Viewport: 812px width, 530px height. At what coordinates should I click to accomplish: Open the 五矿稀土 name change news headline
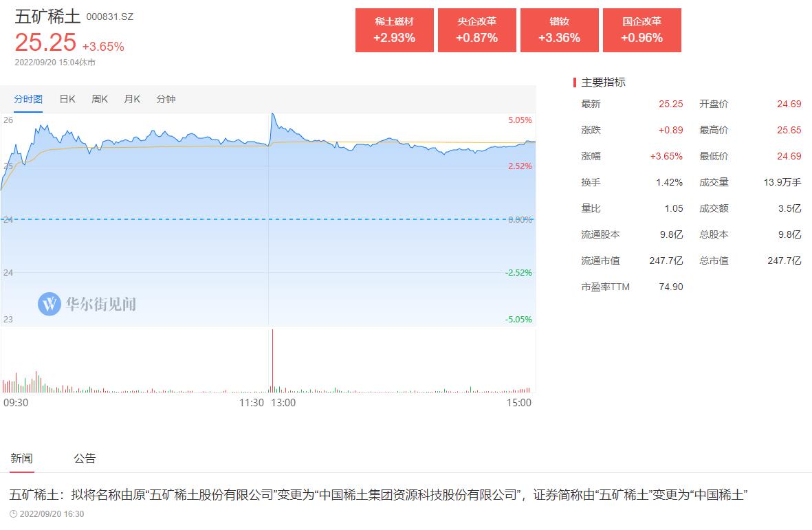[378, 495]
